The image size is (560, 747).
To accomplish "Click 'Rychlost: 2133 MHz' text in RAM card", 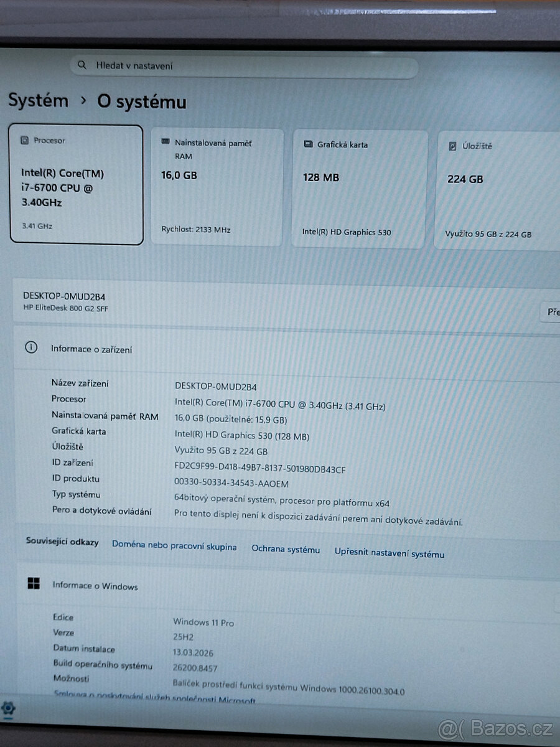I will 196,230.
